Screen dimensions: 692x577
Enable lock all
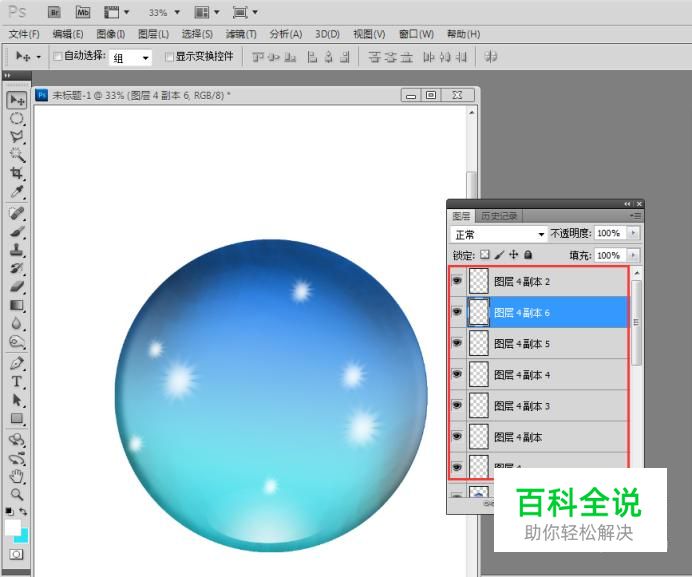(528, 254)
